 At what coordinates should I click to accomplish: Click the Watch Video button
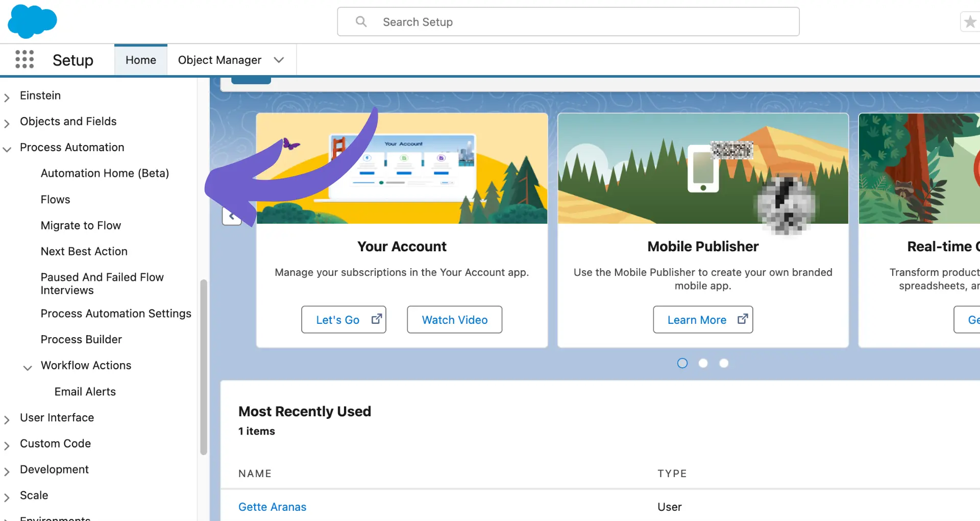click(x=454, y=320)
